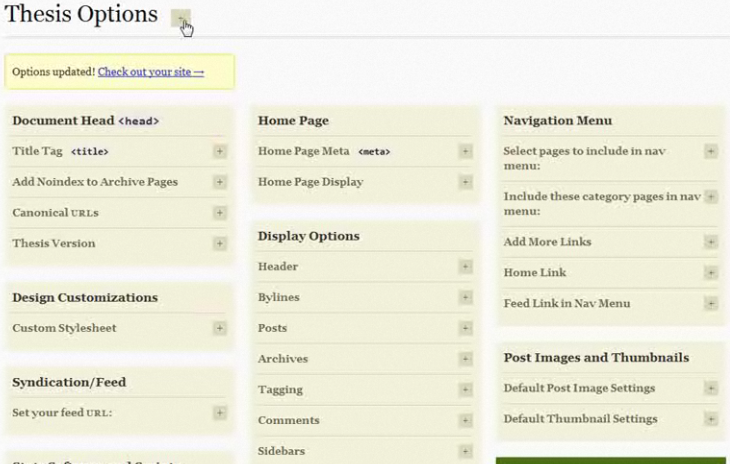Expand Feed Link in Nav Menu
This screenshot has height=464, width=730.
711,303
